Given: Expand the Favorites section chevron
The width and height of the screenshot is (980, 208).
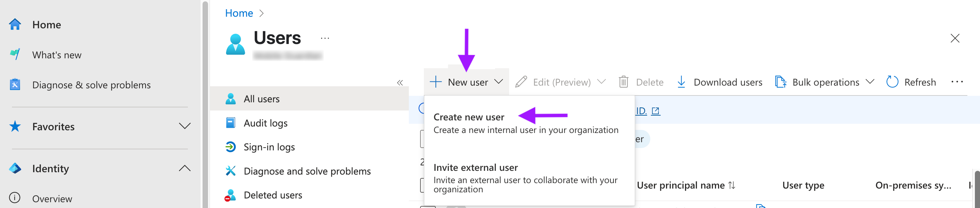Looking at the screenshot, I should coord(184,126).
